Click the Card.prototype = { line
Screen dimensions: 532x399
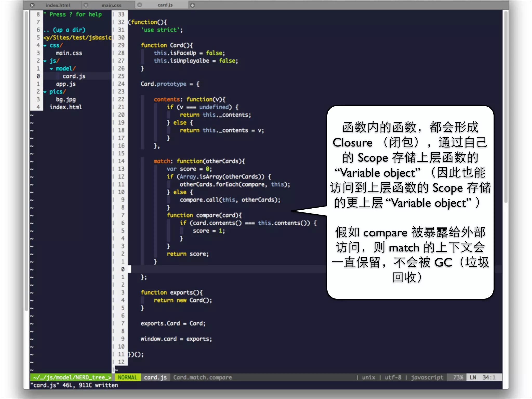(170, 84)
